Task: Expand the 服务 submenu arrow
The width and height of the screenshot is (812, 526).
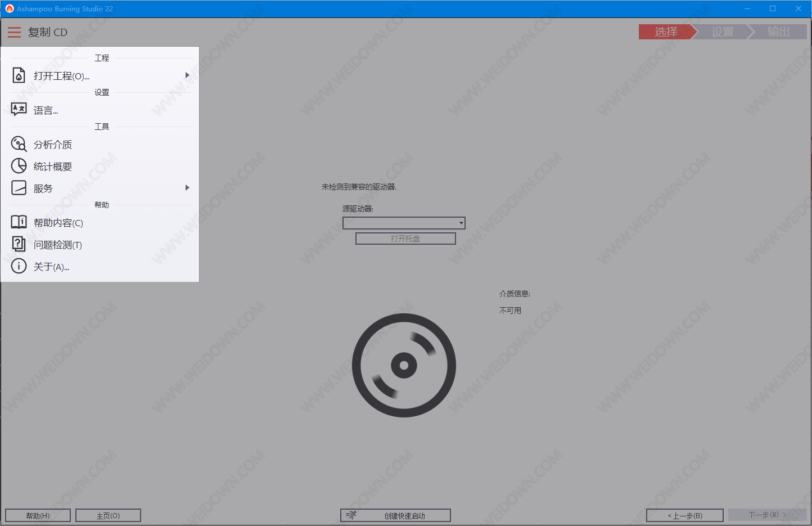Action: (187, 187)
